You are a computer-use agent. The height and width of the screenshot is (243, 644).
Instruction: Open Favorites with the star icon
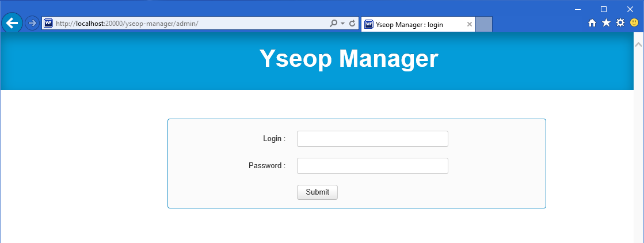606,23
